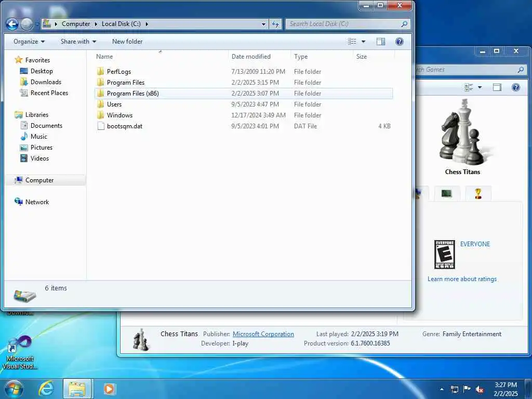Open the Microsoft Visual Studio desktop shortcut
The image size is (532, 399).
pyautogui.click(x=20, y=353)
